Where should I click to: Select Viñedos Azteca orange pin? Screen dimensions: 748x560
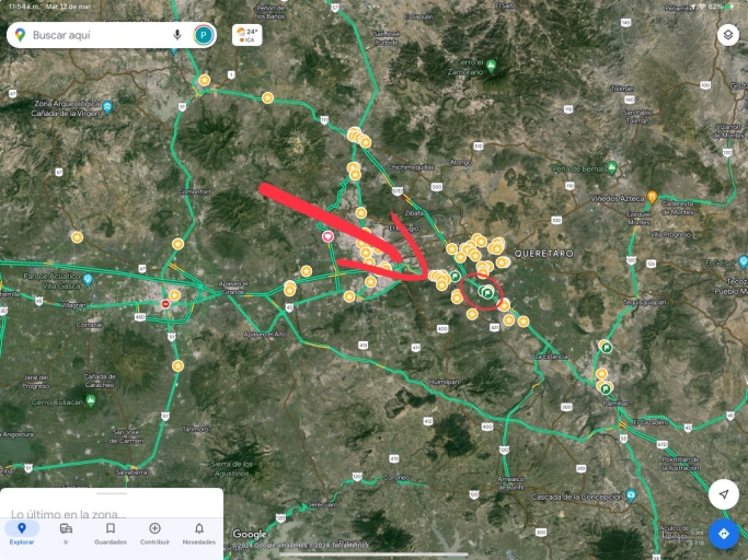pyautogui.click(x=652, y=197)
